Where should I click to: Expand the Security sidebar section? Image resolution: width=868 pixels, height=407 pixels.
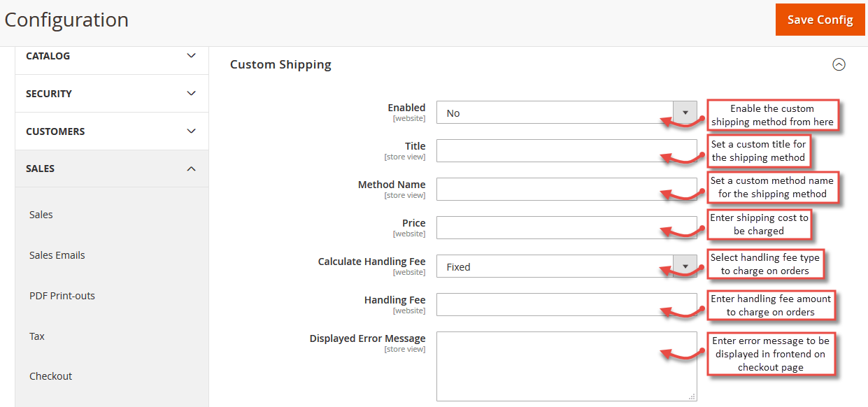(112, 94)
